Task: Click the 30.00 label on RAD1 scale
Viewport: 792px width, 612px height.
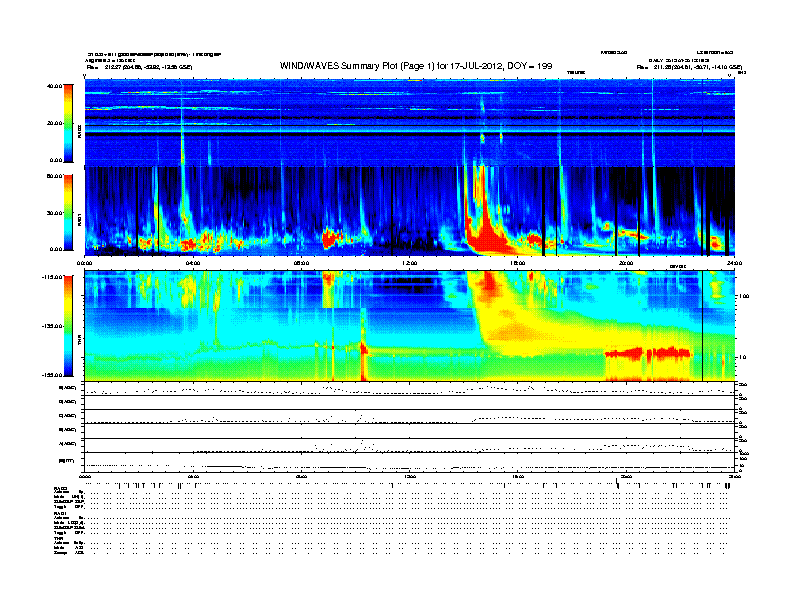Action: (x=54, y=213)
